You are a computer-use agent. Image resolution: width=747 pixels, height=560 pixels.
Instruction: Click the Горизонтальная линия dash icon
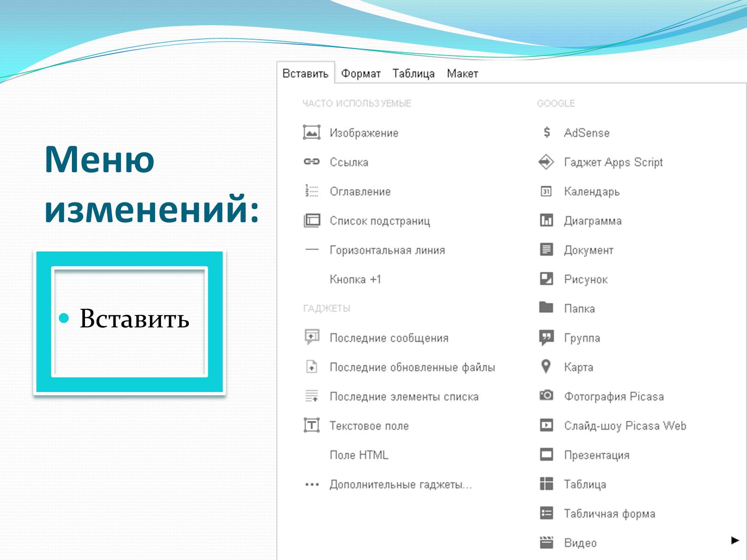click(311, 250)
